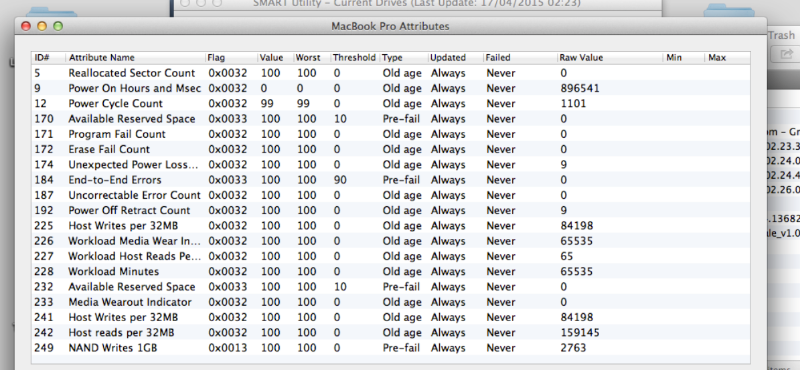Screen dimensions: 800x370
Task: Select the NAND Writes 1GB row
Action: pos(391,348)
